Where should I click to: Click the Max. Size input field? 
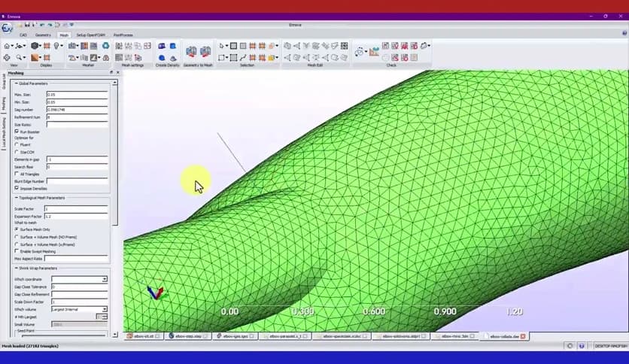click(77, 95)
